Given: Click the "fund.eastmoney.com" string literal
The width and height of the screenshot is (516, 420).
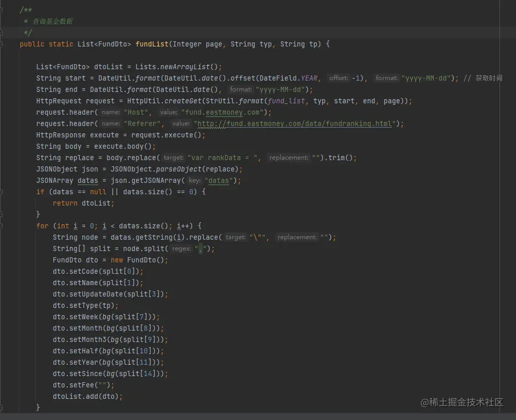Looking at the screenshot, I should click(222, 113).
